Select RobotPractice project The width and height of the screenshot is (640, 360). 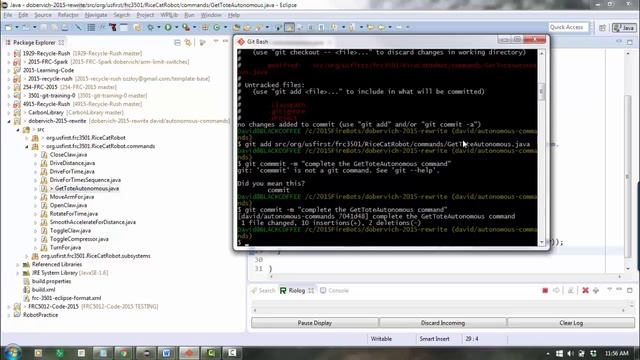[40, 315]
